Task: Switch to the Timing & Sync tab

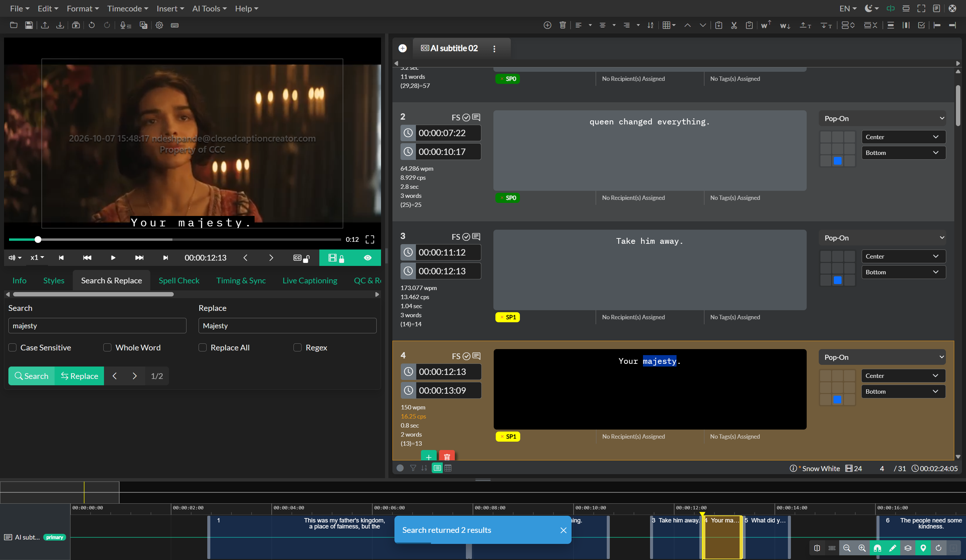Action: pyautogui.click(x=241, y=281)
